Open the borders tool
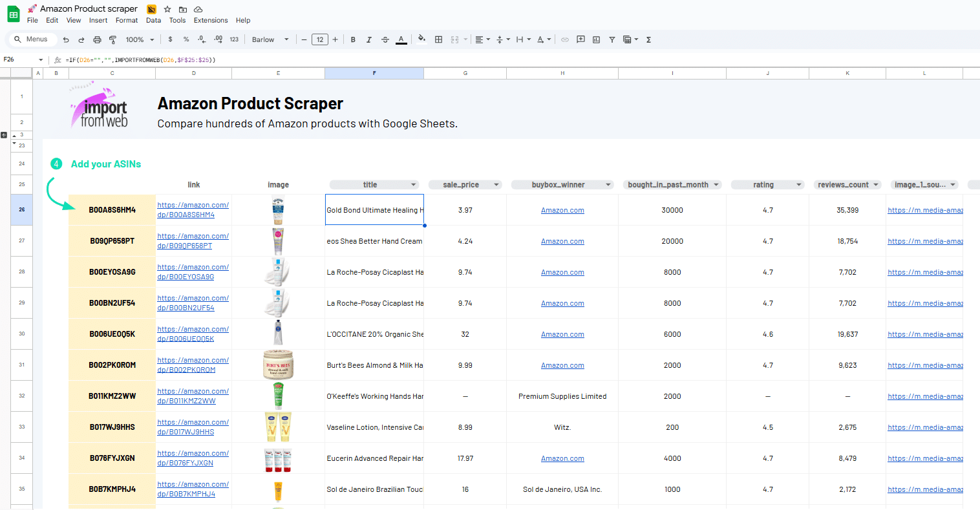Viewport: 980px width, 510px height. point(438,39)
